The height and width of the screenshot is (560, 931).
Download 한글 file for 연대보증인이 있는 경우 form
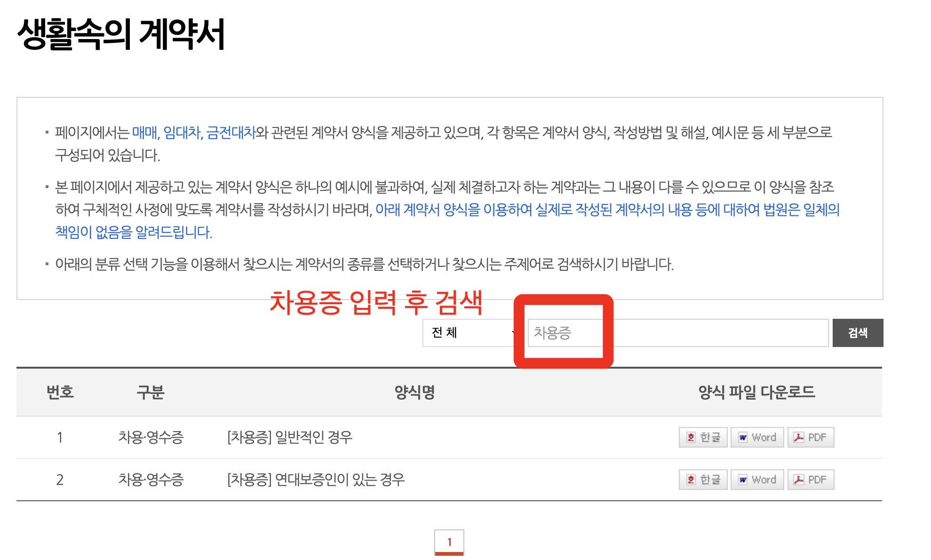click(703, 479)
